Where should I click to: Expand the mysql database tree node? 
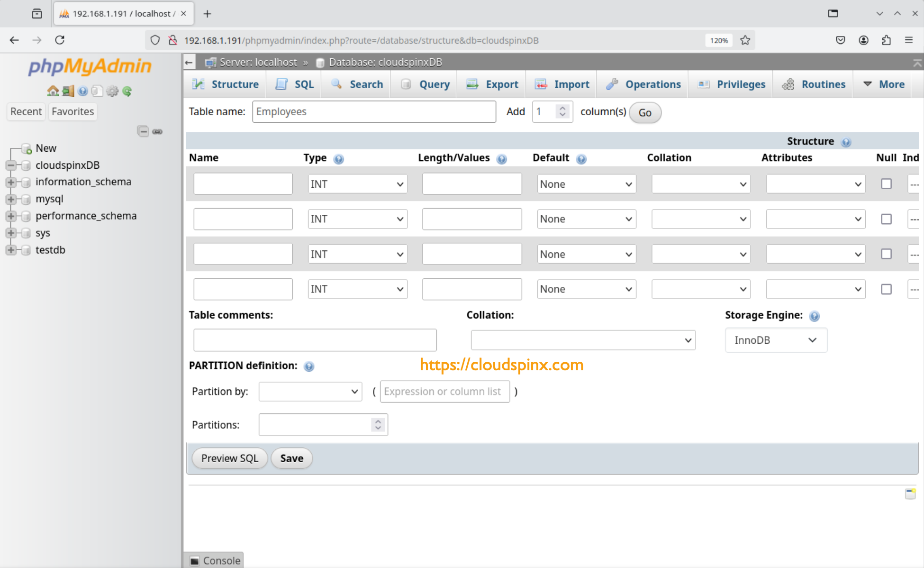coord(11,199)
